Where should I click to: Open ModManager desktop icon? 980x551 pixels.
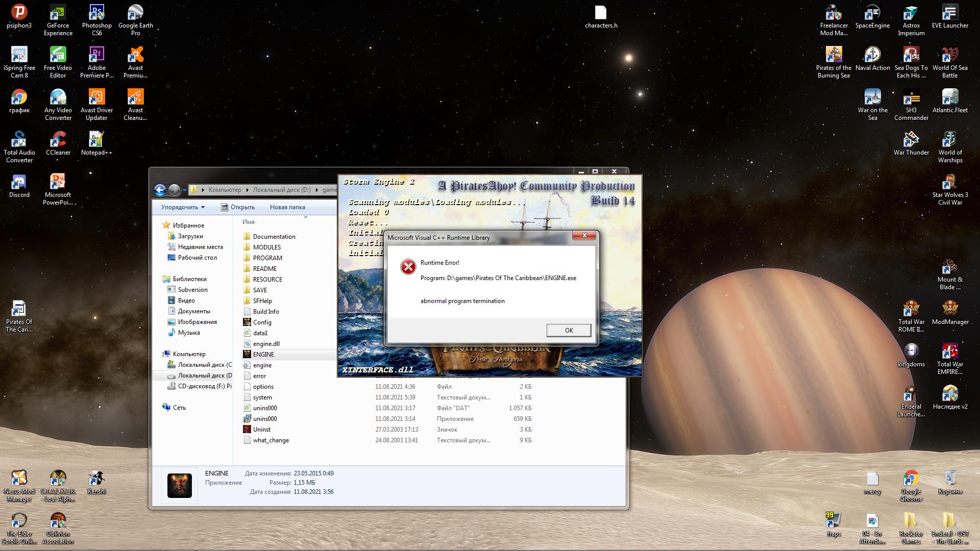950,313
